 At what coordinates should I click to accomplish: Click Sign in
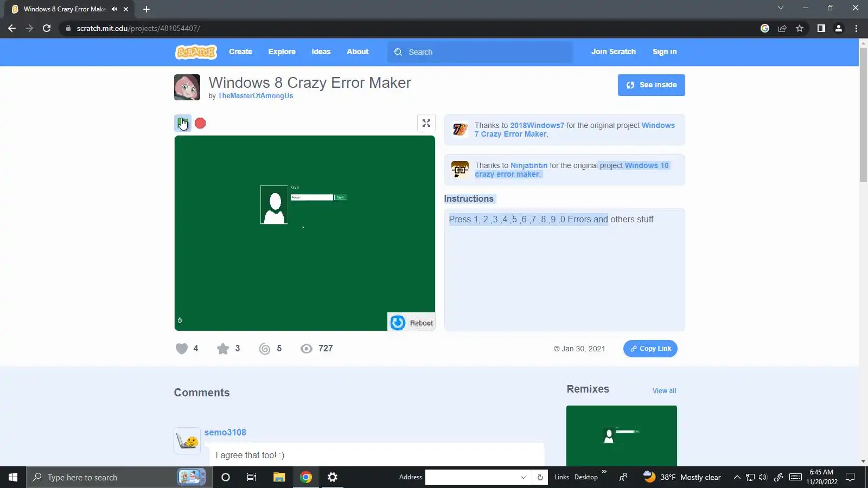click(x=665, y=52)
